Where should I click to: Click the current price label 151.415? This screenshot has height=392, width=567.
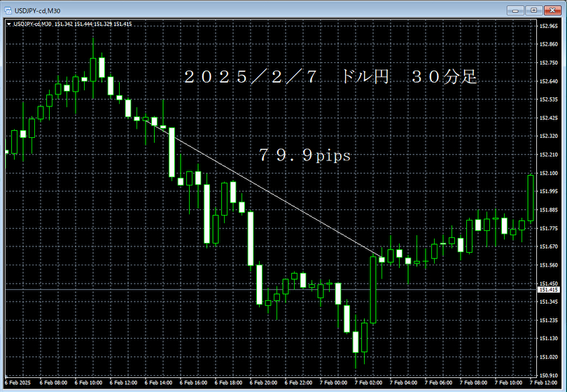[x=549, y=290]
